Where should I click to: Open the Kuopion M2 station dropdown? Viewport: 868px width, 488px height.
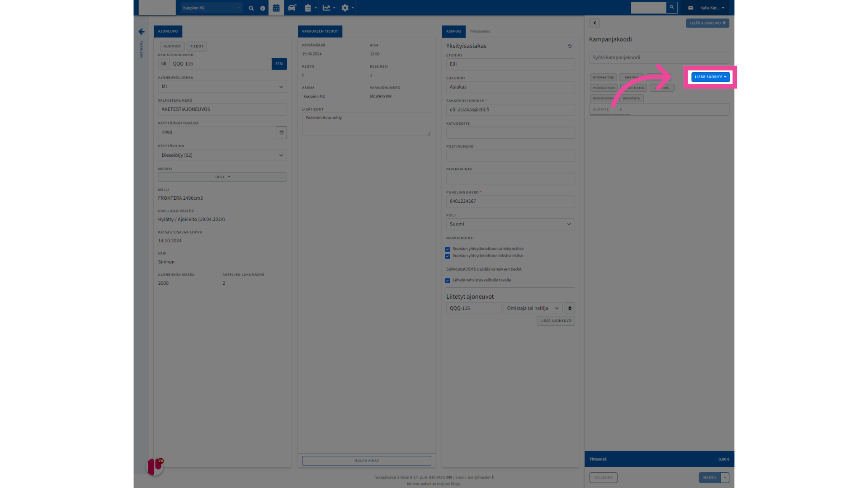212,8
